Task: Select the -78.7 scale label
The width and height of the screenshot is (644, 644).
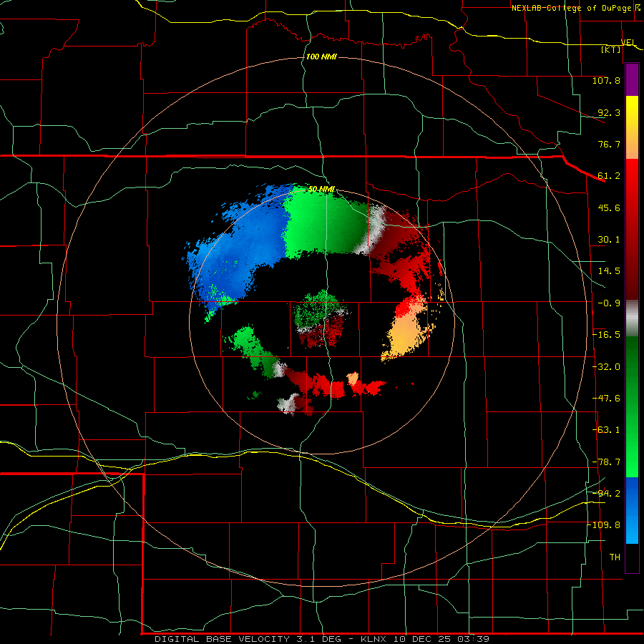Action: point(606,462)
